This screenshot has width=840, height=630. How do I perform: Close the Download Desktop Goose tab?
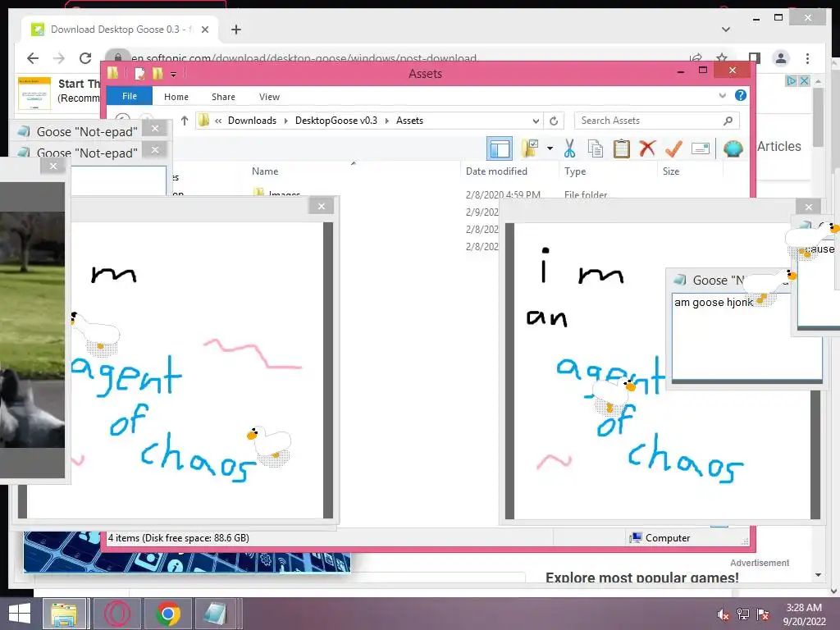(204, 30)
